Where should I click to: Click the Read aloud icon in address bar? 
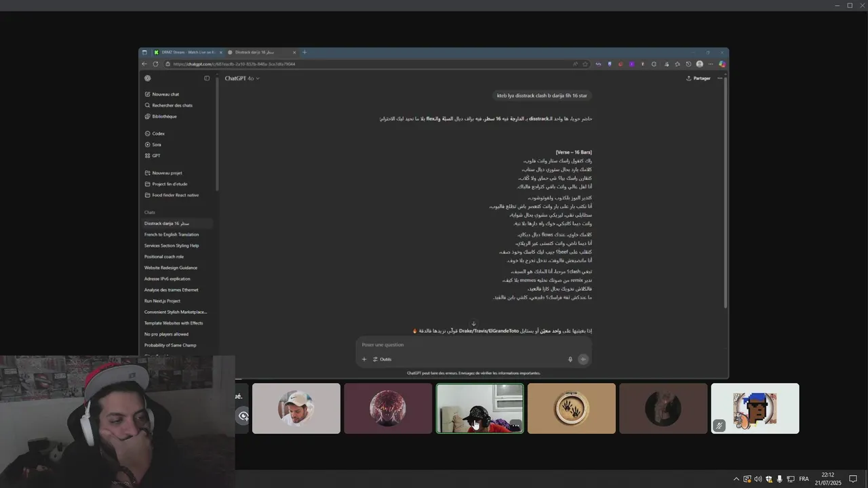[x=575, y=64]
